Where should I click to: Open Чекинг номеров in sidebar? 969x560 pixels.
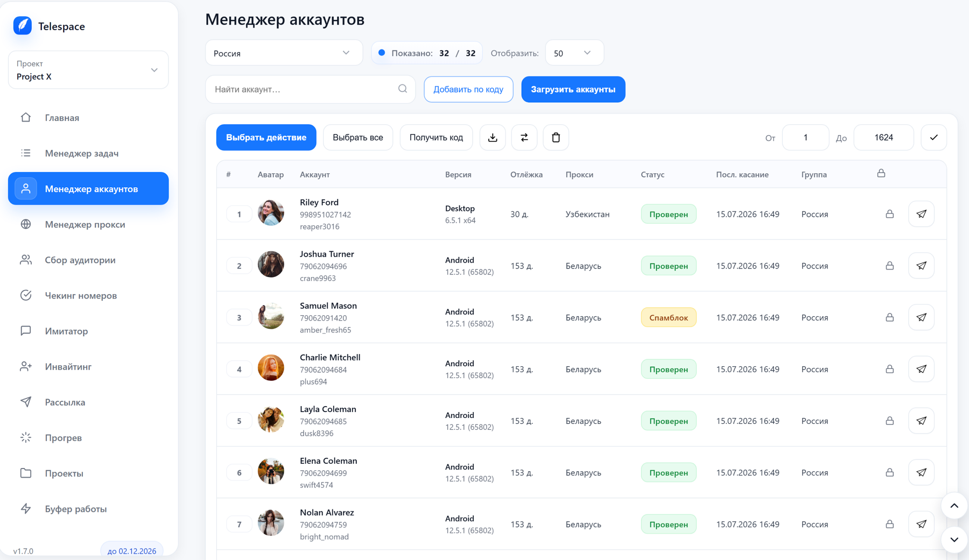(88, 295)
